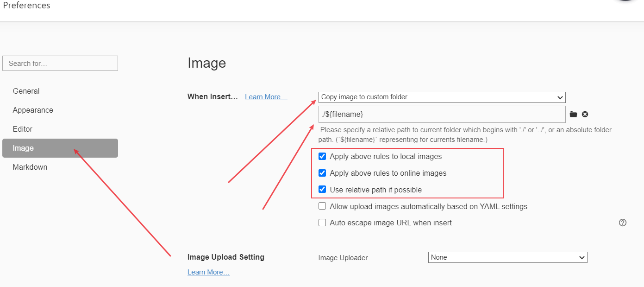Focus the Search for preferences box

(60, 64)
